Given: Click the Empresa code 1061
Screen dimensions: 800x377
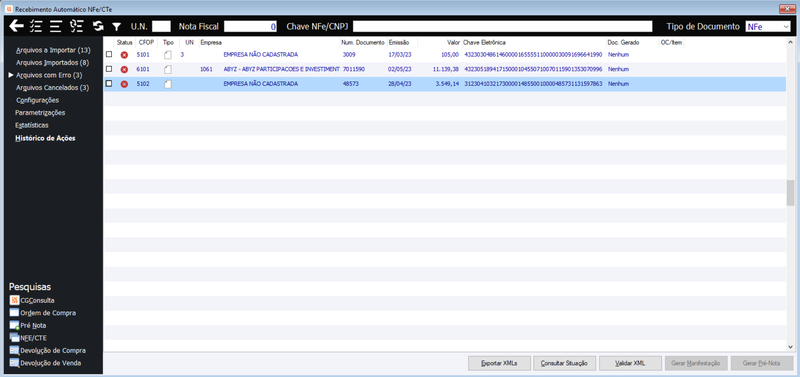Looking at the screenshot, I should click(x=207, y=69).
